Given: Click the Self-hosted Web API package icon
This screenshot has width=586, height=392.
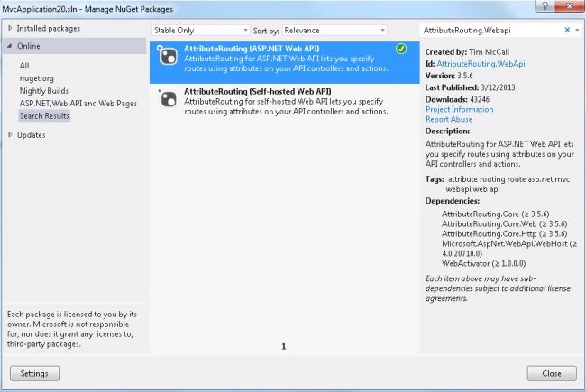Looking at the screenshot, I should coord(167,98).
